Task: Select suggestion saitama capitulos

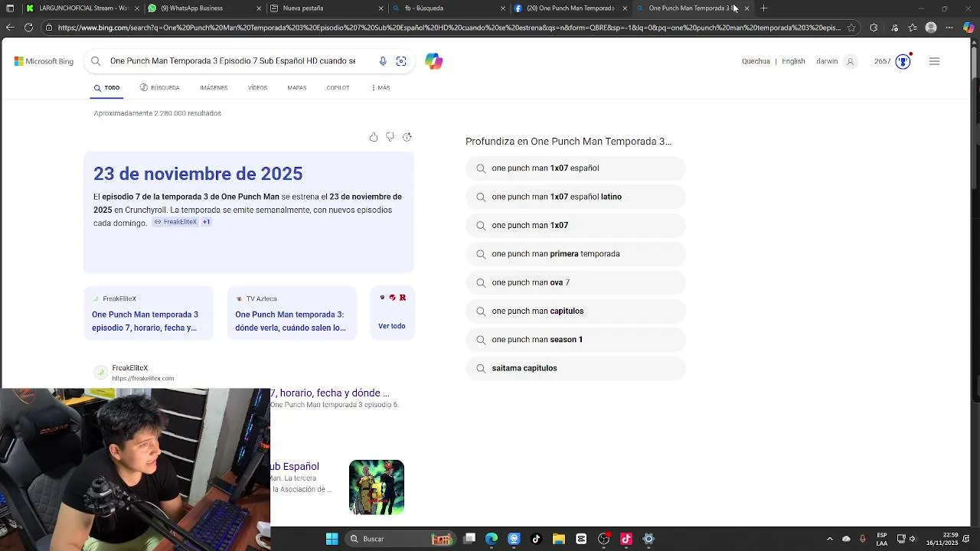Action: (x=575, y=368)
